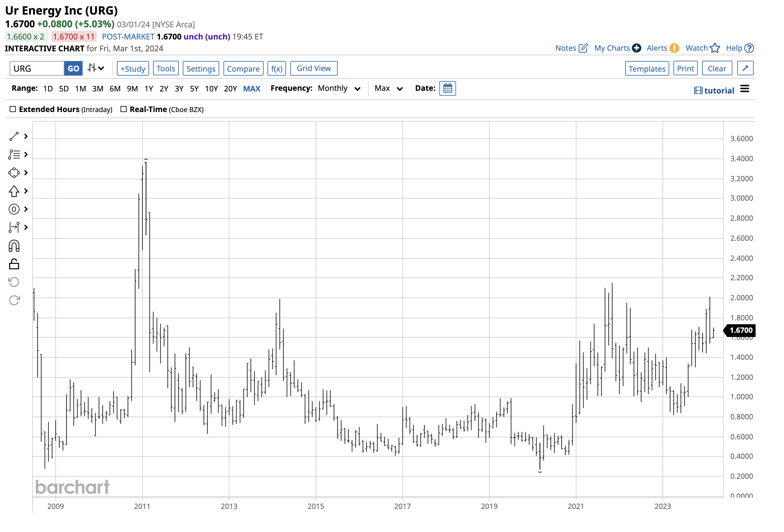Open Help for interactive chart
This screenshot has height=532, width=784.
(740, 48)
